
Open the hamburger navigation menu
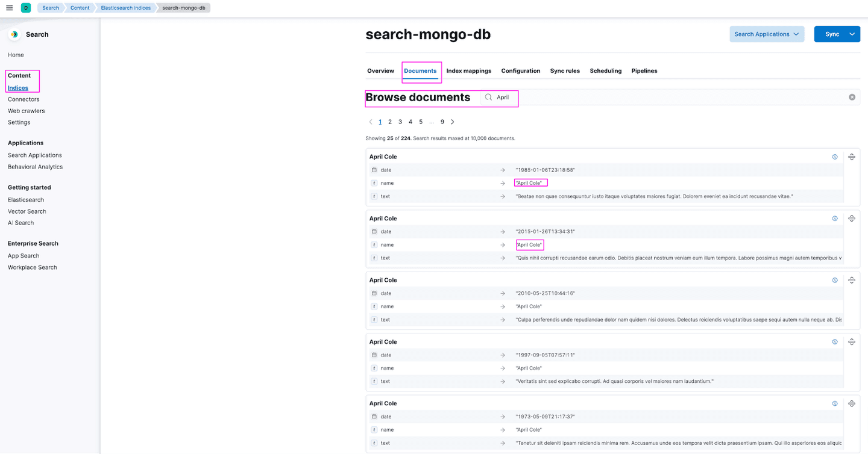tap(9, 8)
